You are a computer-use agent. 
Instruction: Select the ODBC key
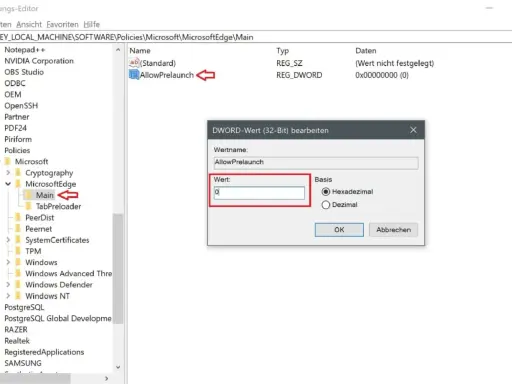pos(15,83)
